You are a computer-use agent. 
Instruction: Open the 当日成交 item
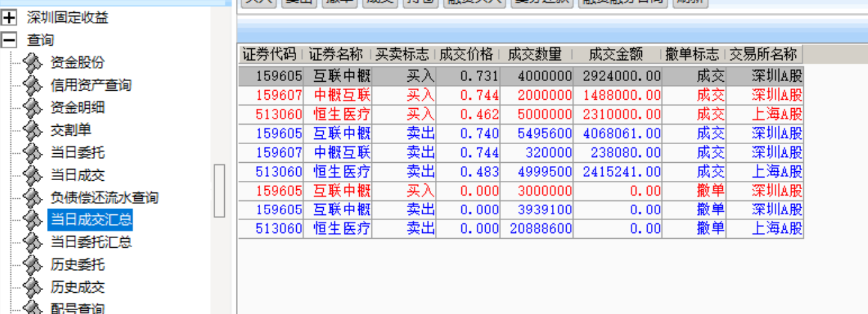[x=77, y=175]
